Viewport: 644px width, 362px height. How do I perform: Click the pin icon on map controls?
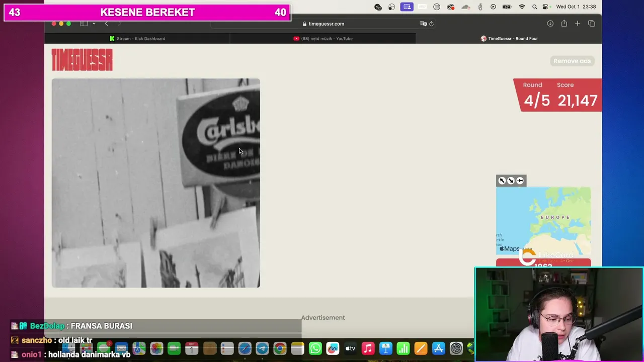[x=520, y=180]
